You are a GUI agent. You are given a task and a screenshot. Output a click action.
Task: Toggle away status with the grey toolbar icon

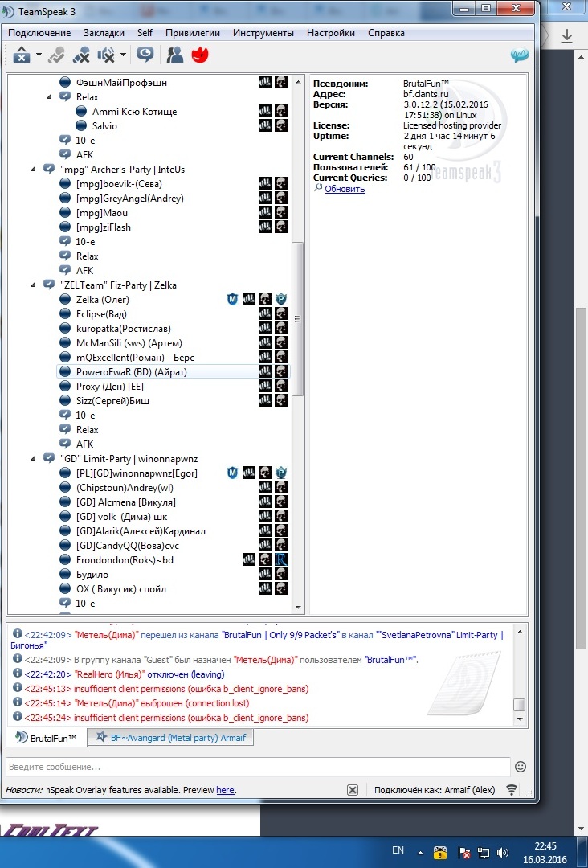[56, 55]
